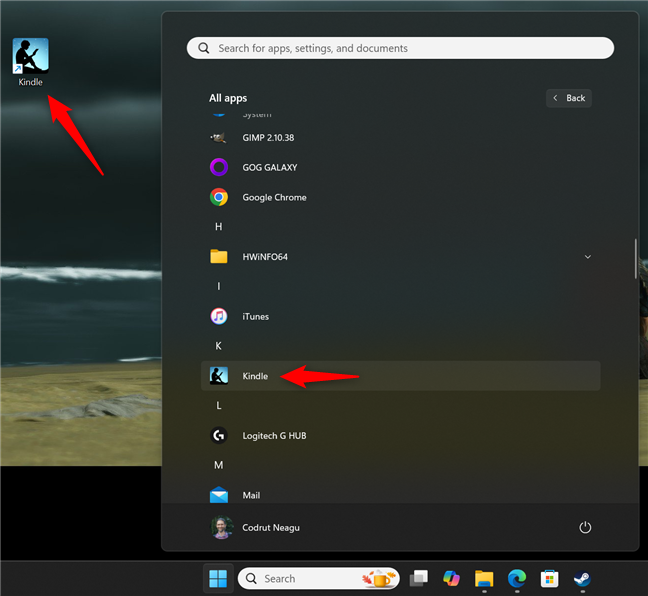Open File Explorer from the taskbar
Screen dimensions: 648x596
(484, 579)
